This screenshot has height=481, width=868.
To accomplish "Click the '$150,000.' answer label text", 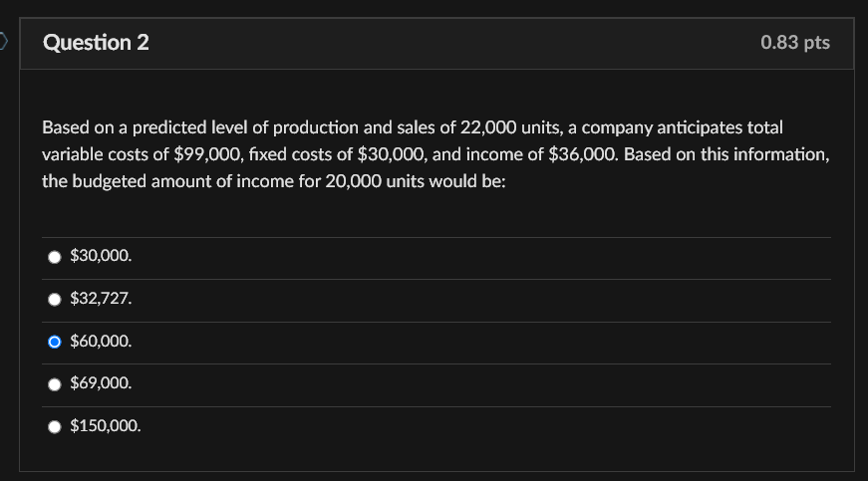I will (x=106, y=425).
